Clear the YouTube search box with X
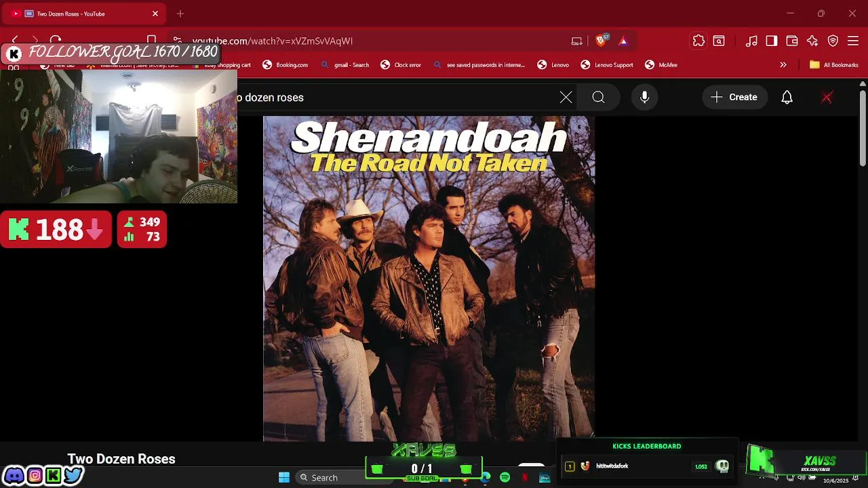 click(566, 98)
